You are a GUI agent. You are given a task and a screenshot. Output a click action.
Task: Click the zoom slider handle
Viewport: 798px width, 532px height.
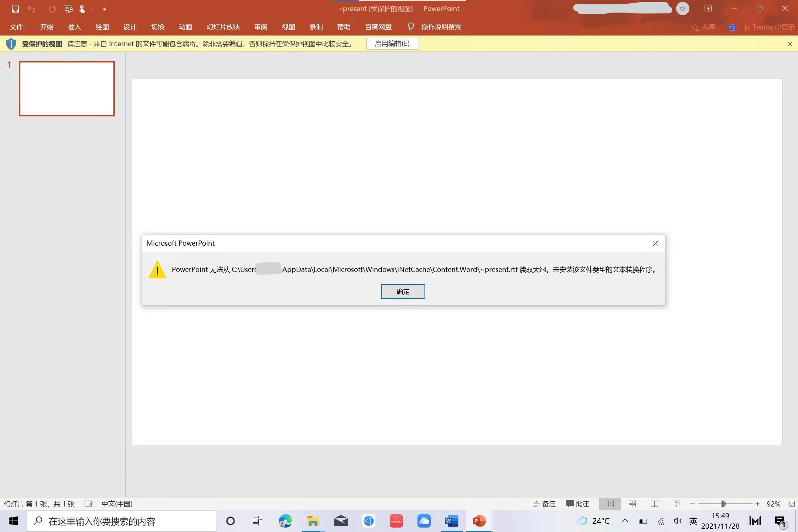(723, 504)
